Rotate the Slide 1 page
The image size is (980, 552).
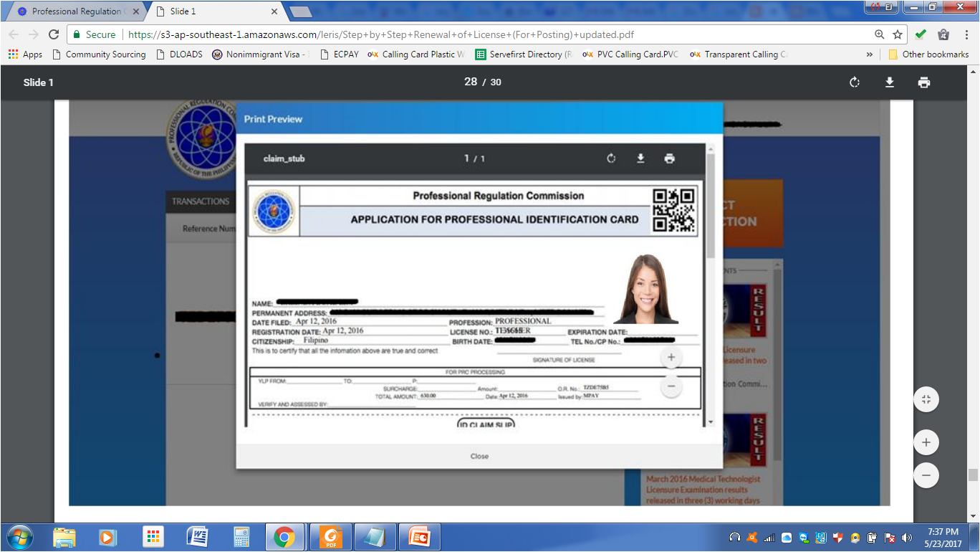[x=854, y=82]
